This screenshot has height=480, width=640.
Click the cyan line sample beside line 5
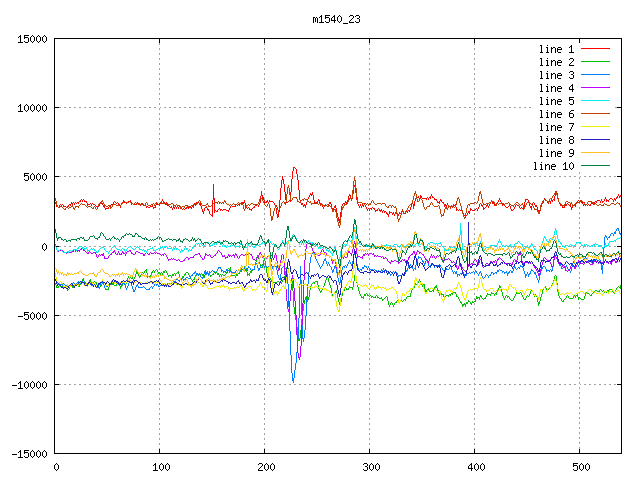pos(596,101)
